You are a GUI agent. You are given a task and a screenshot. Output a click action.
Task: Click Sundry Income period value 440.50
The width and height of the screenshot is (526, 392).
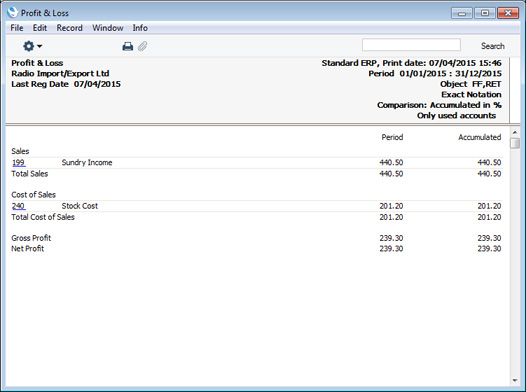[x=391, y=163]
